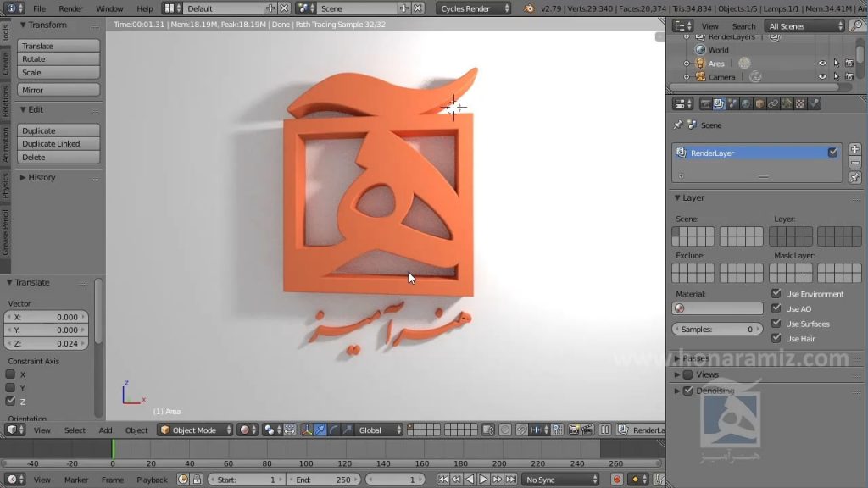Open the File menu
The height and width of the screenshot is (488, 868).
tap(39, 8)
